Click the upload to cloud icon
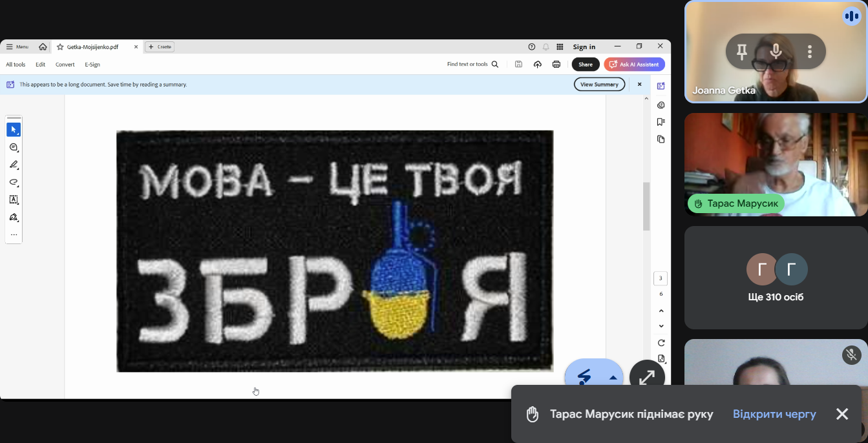Viewport: 868px width, 443px height. coord(537,65)
